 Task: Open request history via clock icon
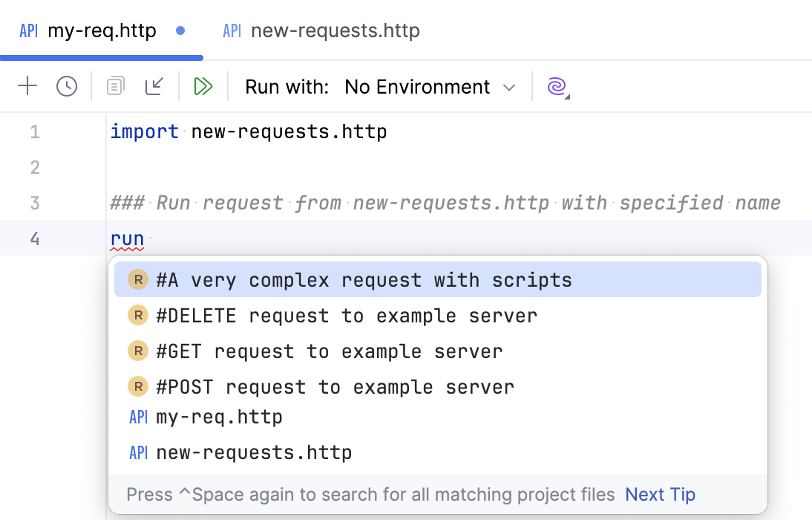pyautogui.click(x=67, y=86)
